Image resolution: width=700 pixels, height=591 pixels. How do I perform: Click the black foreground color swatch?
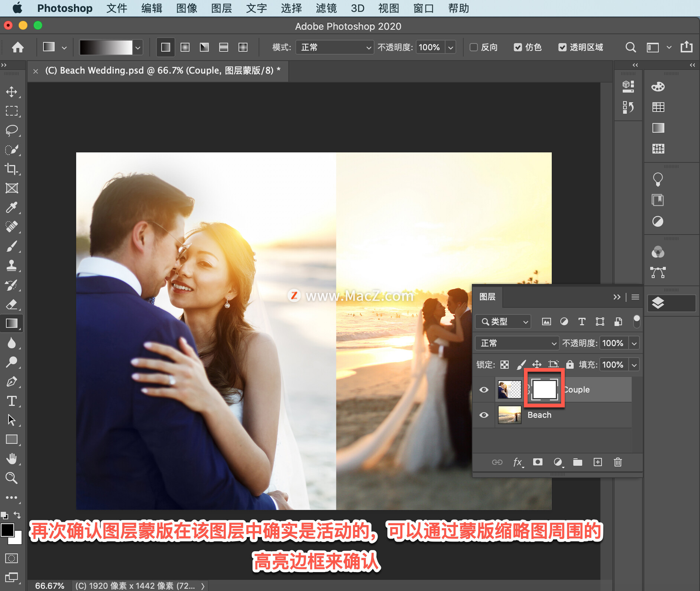[7, 530]
